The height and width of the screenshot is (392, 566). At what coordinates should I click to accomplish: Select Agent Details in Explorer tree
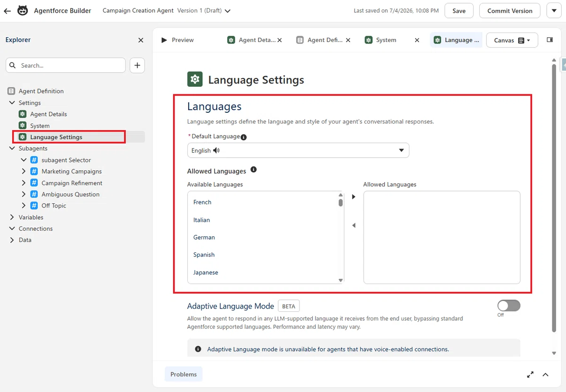49,114
